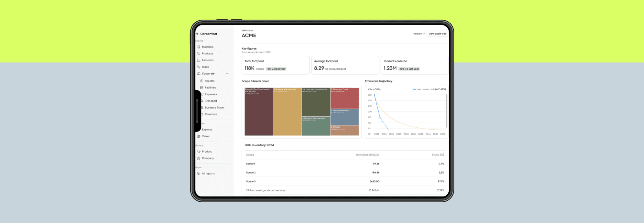Open the Business Travel menu item
Viewport: 644px width, 223px height.
pos(214,108)
